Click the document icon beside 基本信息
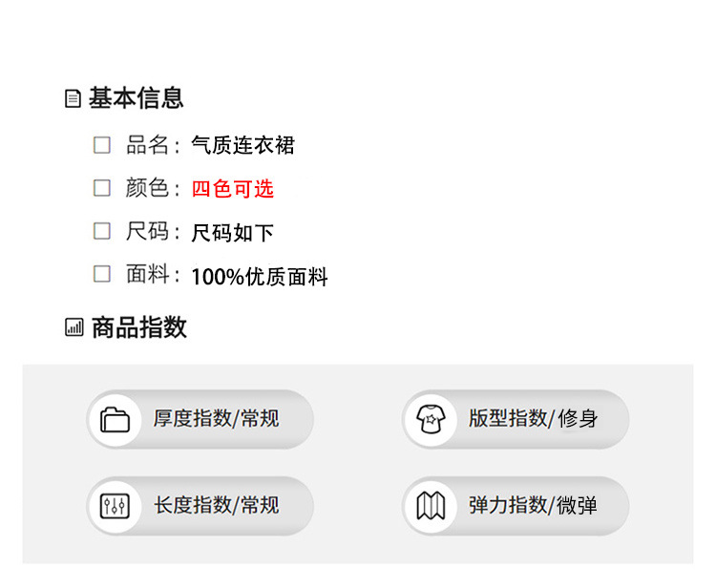This screenshot has width=716, height=588. pyautogui.click(x=73, y=98)
